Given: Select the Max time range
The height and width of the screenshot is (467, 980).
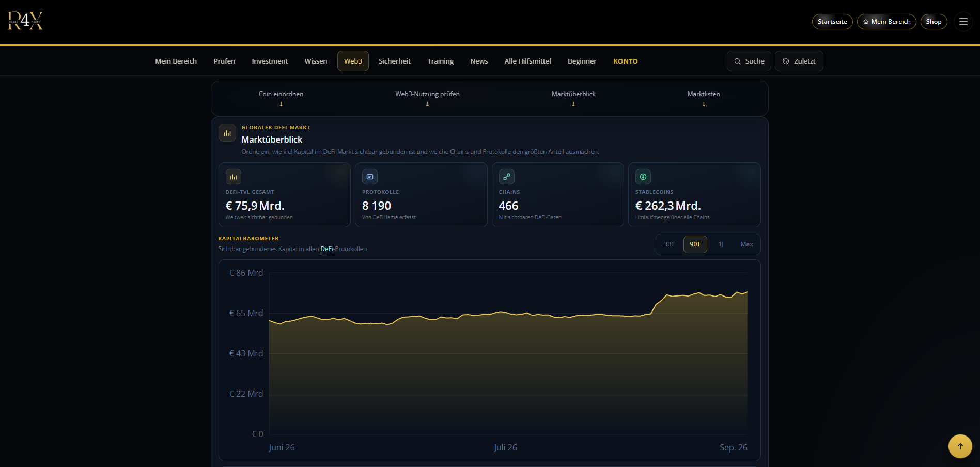Looking at the screenshot, I should (746, 244).
